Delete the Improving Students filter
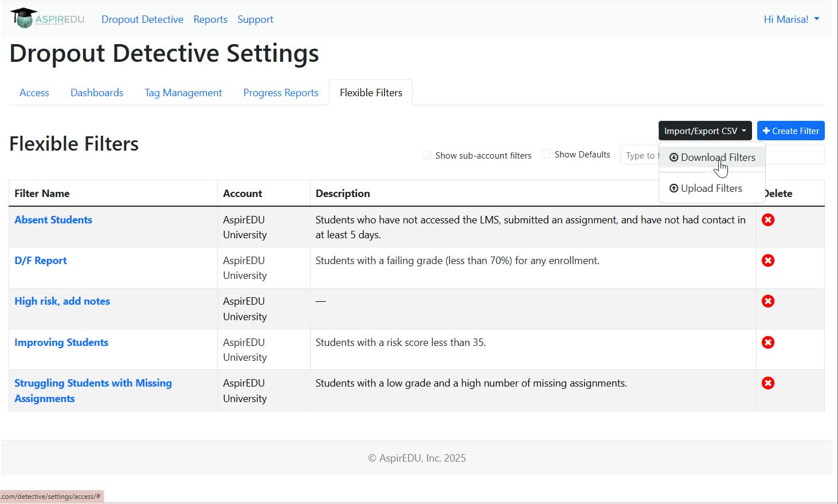The height and width of the screenshot is (504, 838). (768, 342)
